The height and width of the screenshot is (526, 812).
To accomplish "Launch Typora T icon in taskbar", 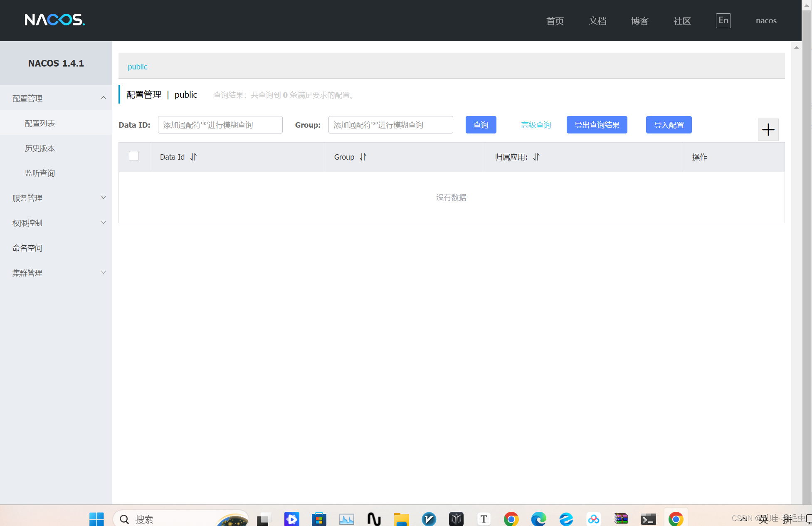I will [484, 519].
